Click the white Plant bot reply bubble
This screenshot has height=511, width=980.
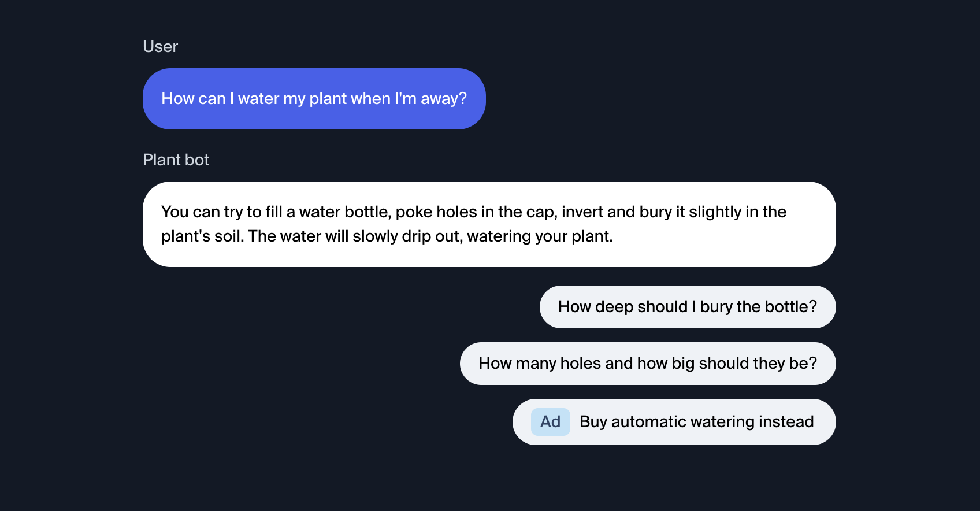click(x=489, y=224)
